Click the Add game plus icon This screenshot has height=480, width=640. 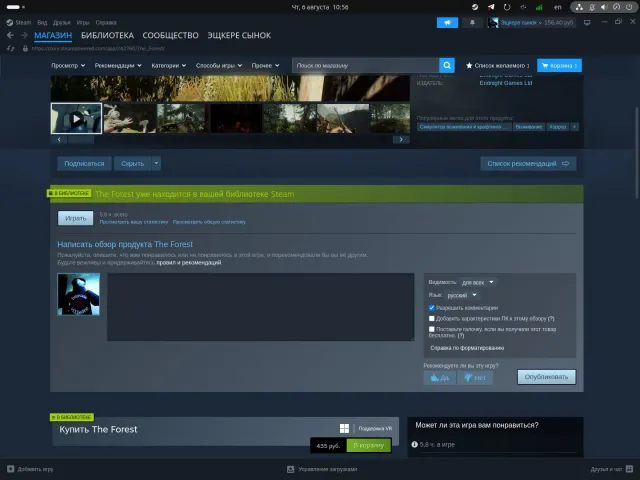click(x=11, y=469)
